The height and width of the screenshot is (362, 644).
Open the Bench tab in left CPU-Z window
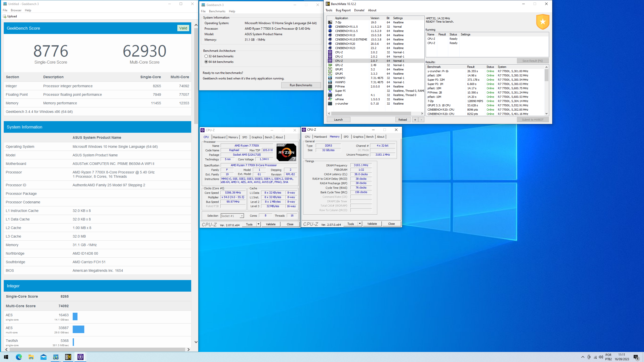click(x=268, y=137)
